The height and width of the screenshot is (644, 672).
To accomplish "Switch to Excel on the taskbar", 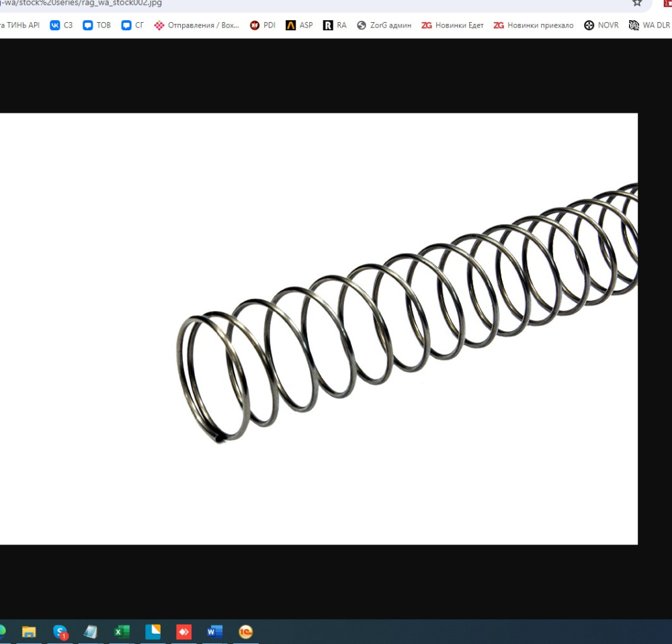I will pyautogui.click(x=122, y=632).
